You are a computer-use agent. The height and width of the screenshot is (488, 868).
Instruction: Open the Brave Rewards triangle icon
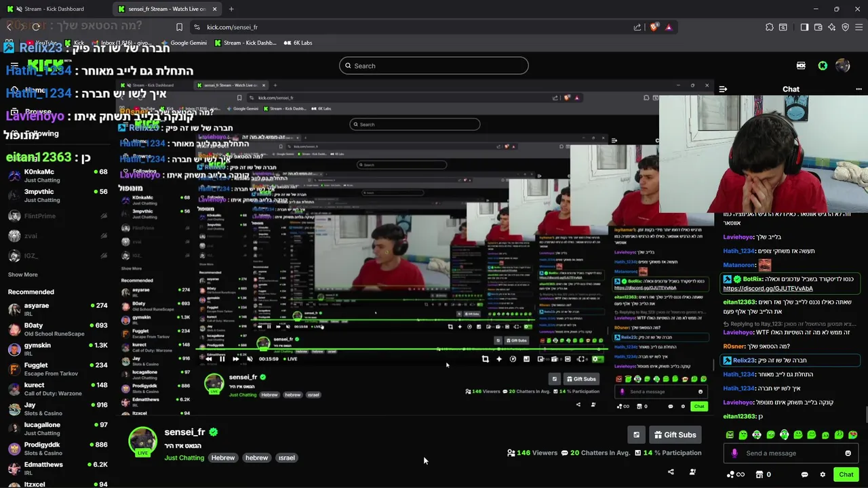[669, 27]
